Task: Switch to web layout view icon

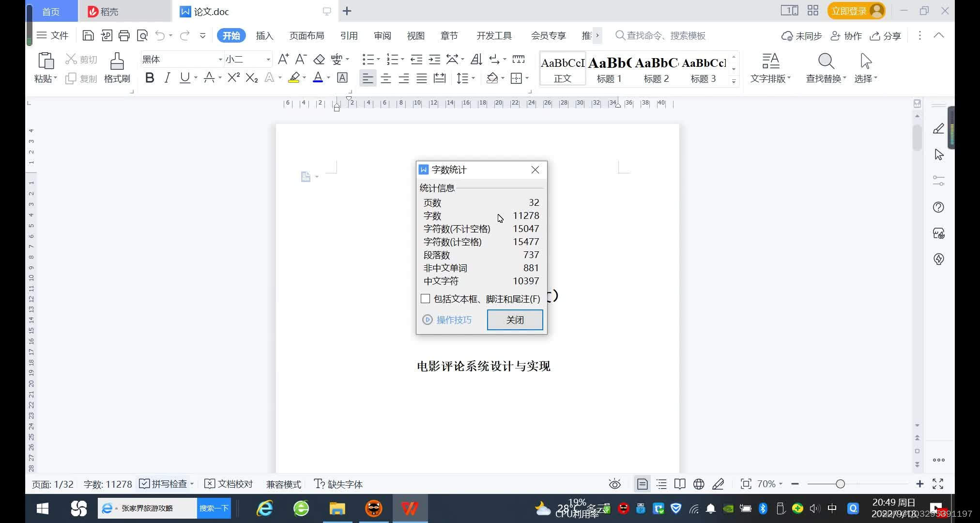Action: pos(699,484)
